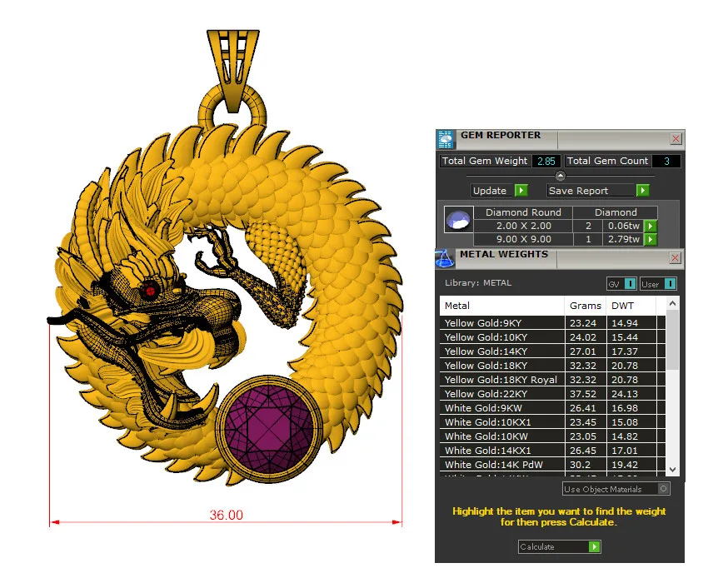Select the Yellow Gold:18KY Royal row
728x573 pixels.
tap(552, 380)
